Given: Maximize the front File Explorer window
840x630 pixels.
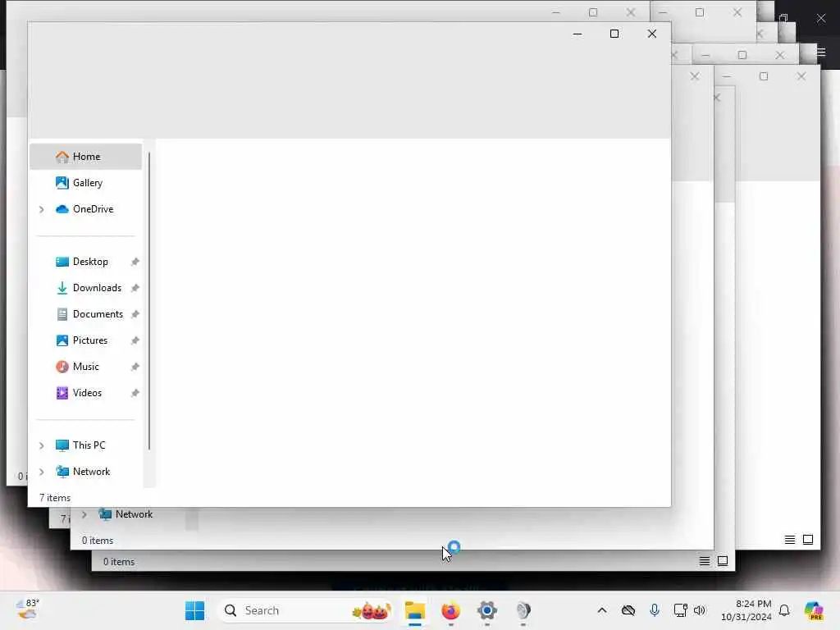Looking at the screenshot, I should (614, 34).
